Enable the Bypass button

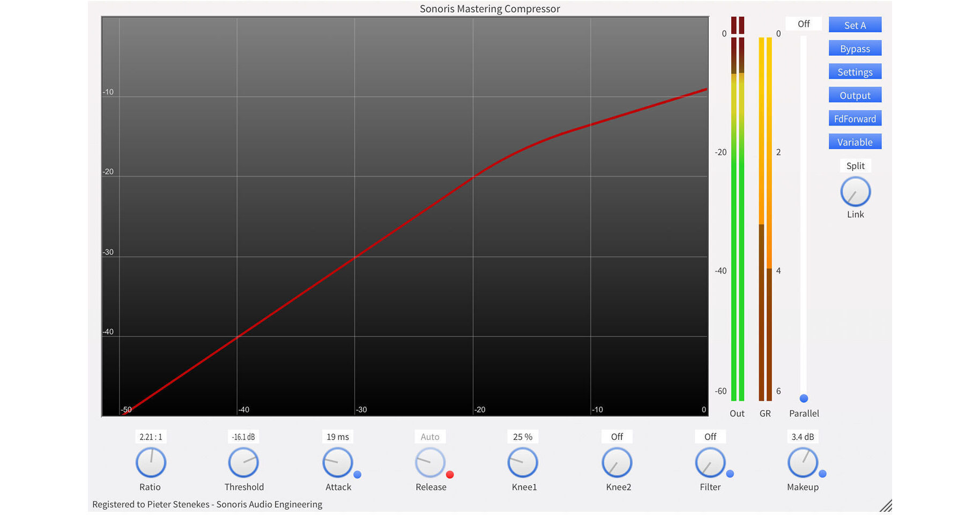pyautogui.click(x=855, y=48)
